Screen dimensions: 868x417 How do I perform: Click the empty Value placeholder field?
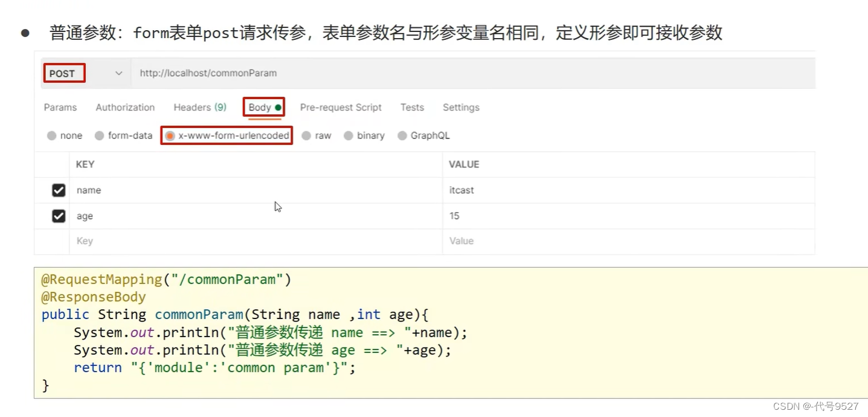[x=629, y=241]
